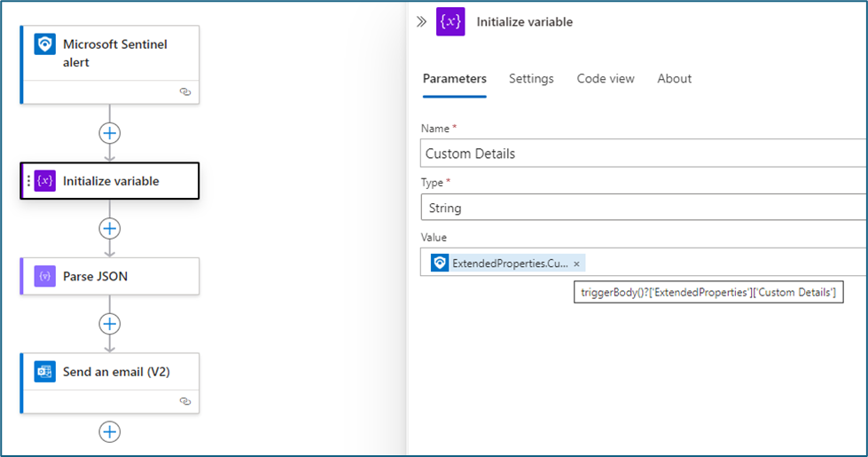Add an action after Parse JSON
868x457 pixels.
click(109, 324)
